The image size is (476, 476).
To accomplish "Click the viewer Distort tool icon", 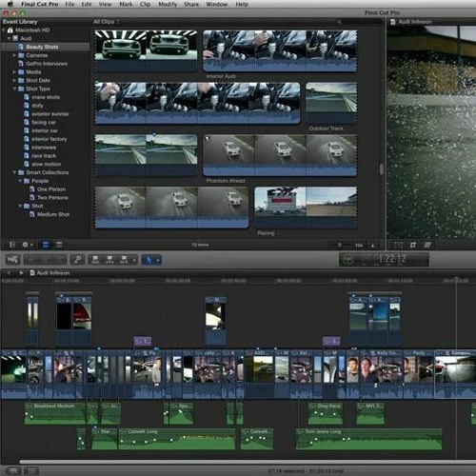I will click(x=427, y=245).
